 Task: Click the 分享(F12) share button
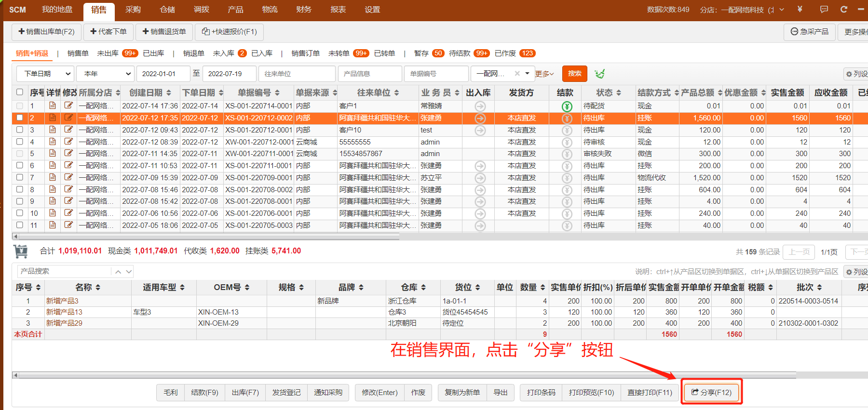click(x=711, y=392)
